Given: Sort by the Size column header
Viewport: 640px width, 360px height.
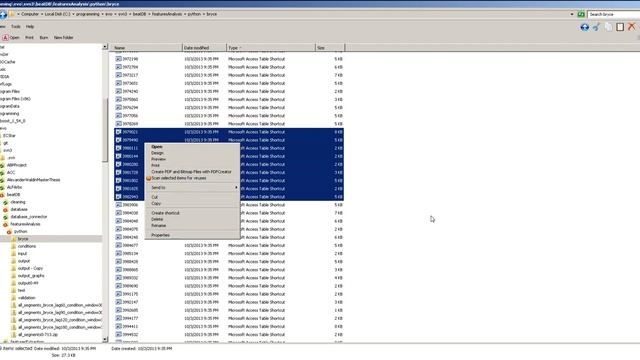Looking at the screenshot, I should point(330,48).
